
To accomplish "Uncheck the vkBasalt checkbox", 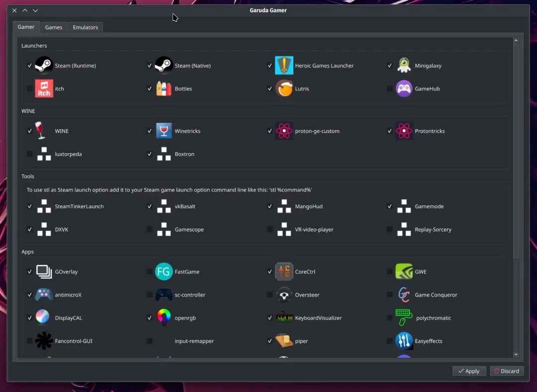I will (150, 206).
